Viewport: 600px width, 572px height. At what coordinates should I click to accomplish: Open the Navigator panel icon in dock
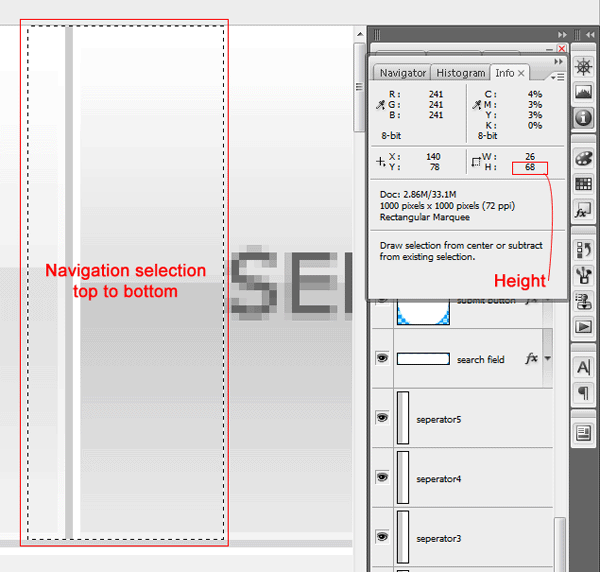(x=583, y=67)
